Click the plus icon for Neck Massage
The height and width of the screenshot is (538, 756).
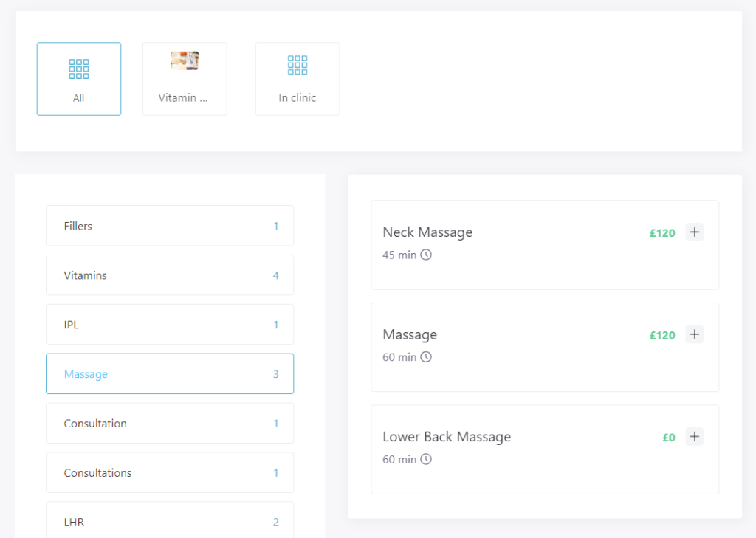point(694,232)
